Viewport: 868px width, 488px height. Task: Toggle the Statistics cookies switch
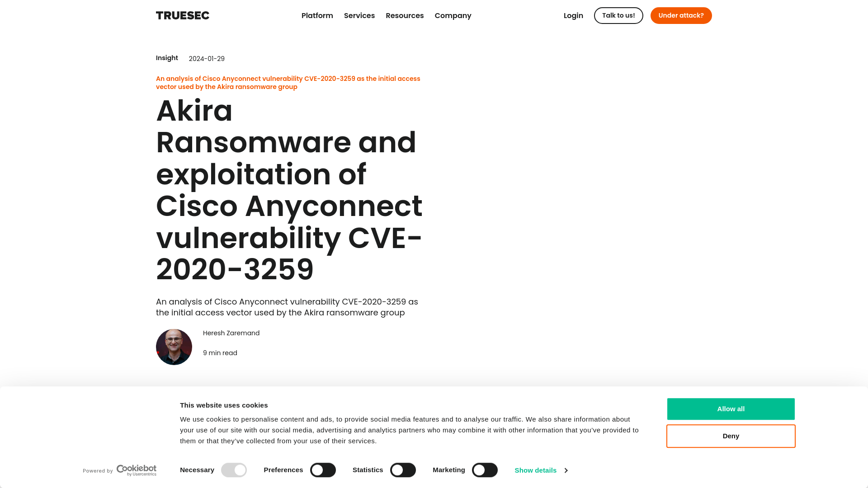point(402,470)
